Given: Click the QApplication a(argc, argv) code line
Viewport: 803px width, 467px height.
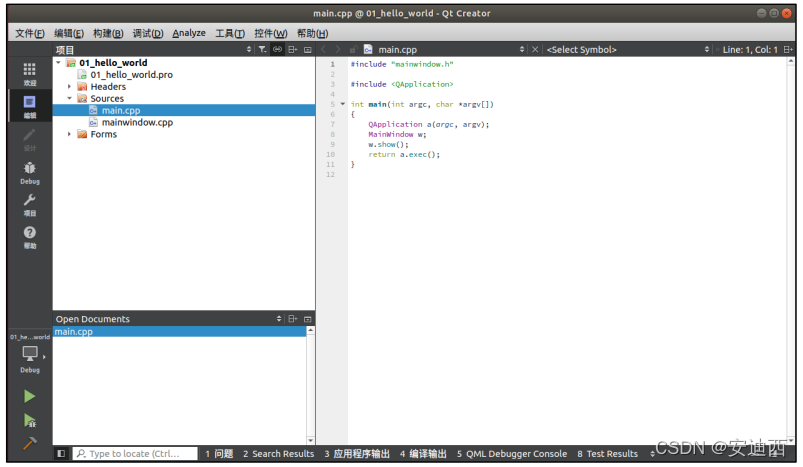Looking at the screenshot, I should pyautogui.click(x=429, y=124).
